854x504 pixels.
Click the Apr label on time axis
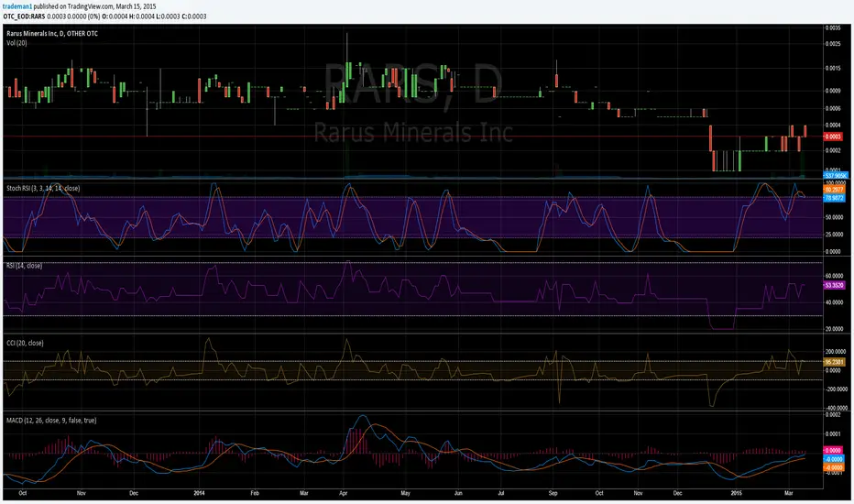tap(344, 493)
